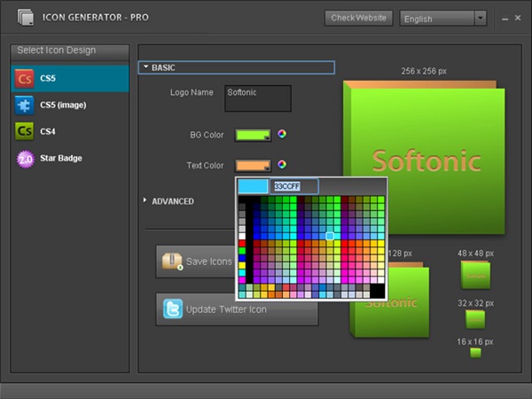
Task: Click the Twitter bird icon
Action: [x=173, y=309]
